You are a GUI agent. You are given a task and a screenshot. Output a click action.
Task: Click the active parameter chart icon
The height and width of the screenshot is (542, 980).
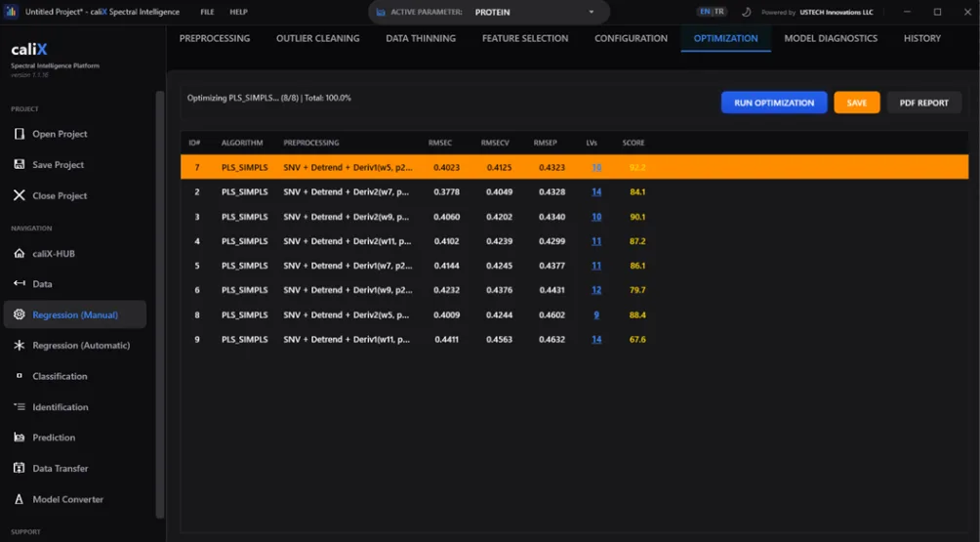[x=381, y=12]
